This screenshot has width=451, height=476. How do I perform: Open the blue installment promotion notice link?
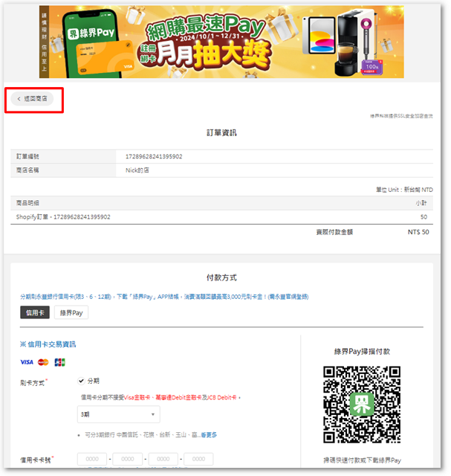[x=163, y=296]
